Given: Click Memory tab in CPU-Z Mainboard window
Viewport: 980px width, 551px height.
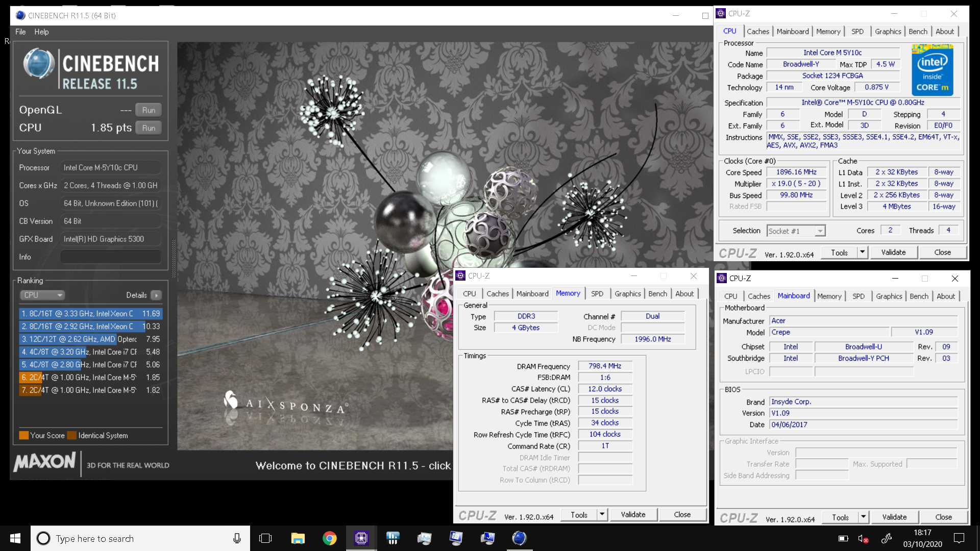Looking at the screenshot, I should (829, 296).
